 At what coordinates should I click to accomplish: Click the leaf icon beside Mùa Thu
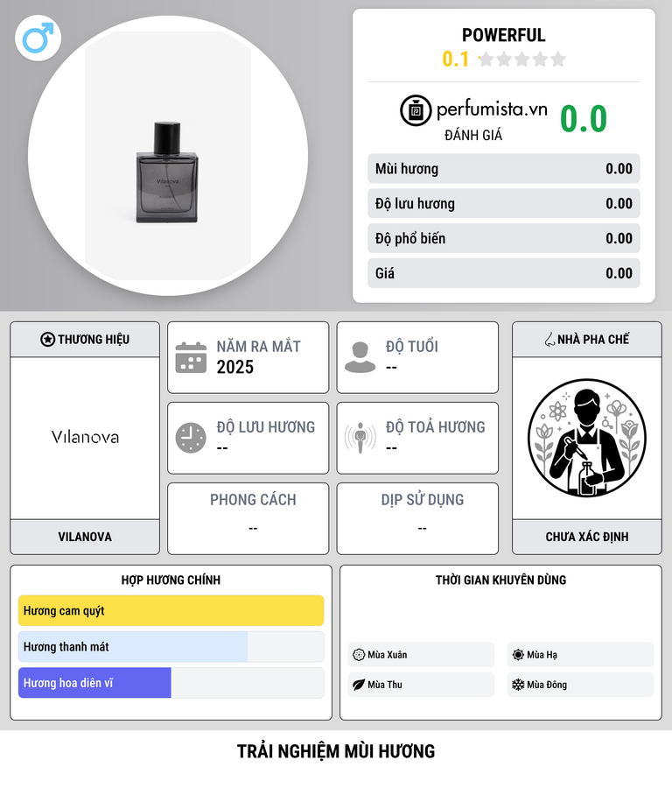[x=359, y=685]
